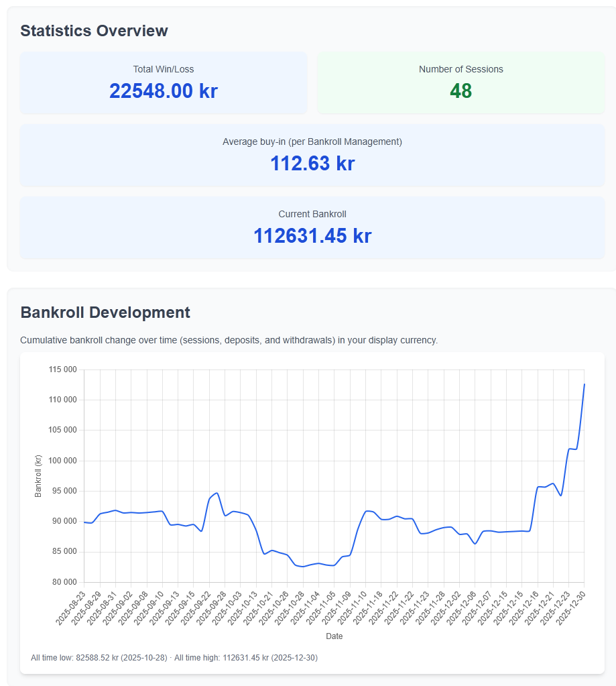This screenshot has height=686, width=616.
Task: Select the peak data point on the chart
Action: click(585, 384)
